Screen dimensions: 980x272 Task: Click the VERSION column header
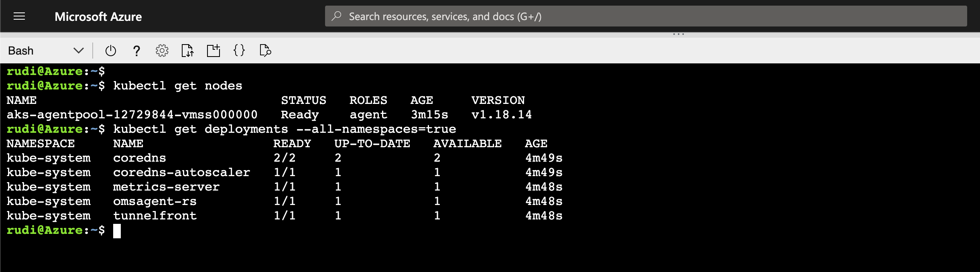point(498,100)
